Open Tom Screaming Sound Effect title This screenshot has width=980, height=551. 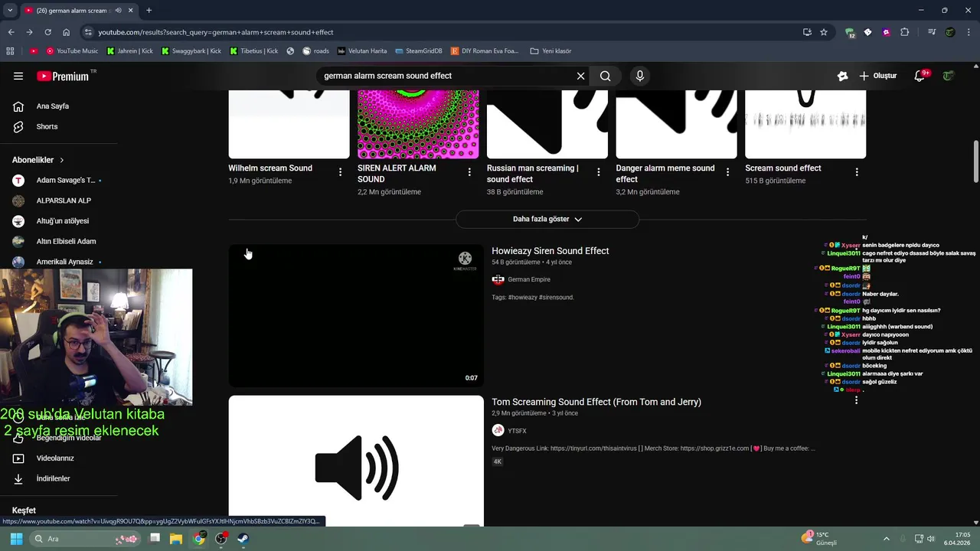click(x=596, y=402)
